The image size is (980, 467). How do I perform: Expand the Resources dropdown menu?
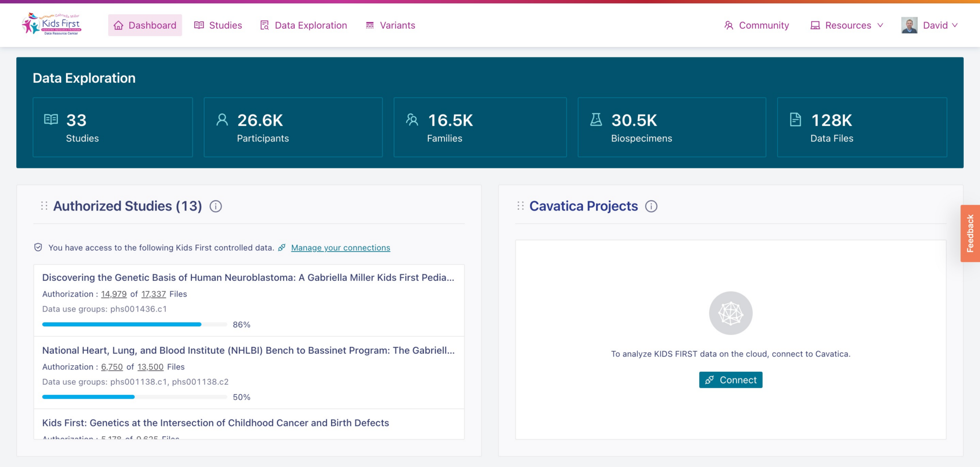(x=847, y=25)
